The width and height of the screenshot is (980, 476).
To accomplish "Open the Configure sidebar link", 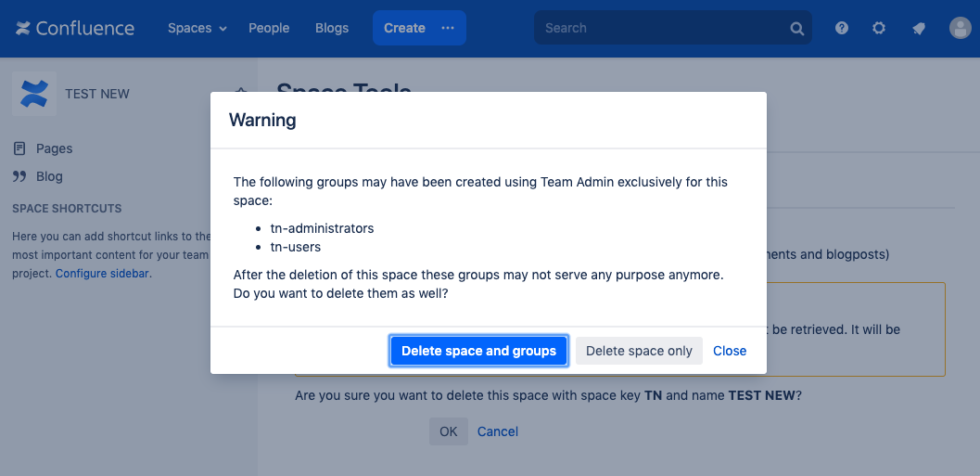I will coord(102,274).
